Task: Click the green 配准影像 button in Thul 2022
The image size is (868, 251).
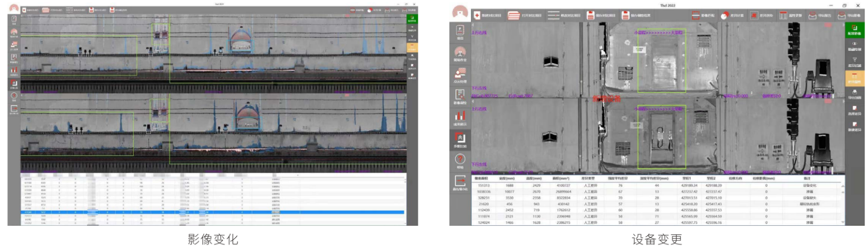Action: tap(854, 30)
